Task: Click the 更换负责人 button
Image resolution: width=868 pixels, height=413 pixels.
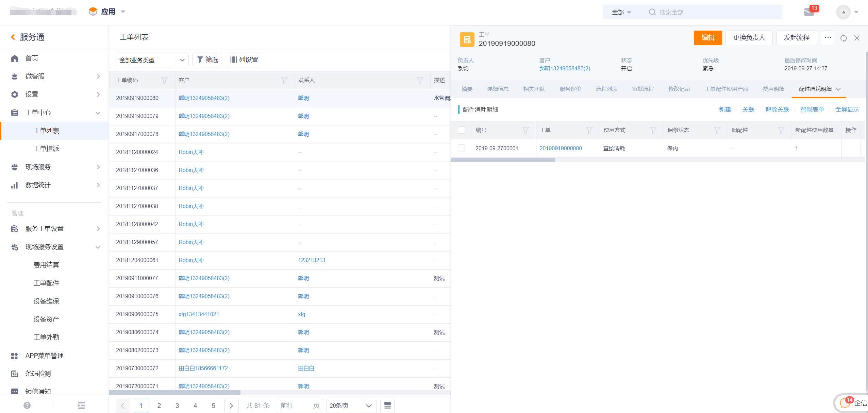Action: coord(749,37)
